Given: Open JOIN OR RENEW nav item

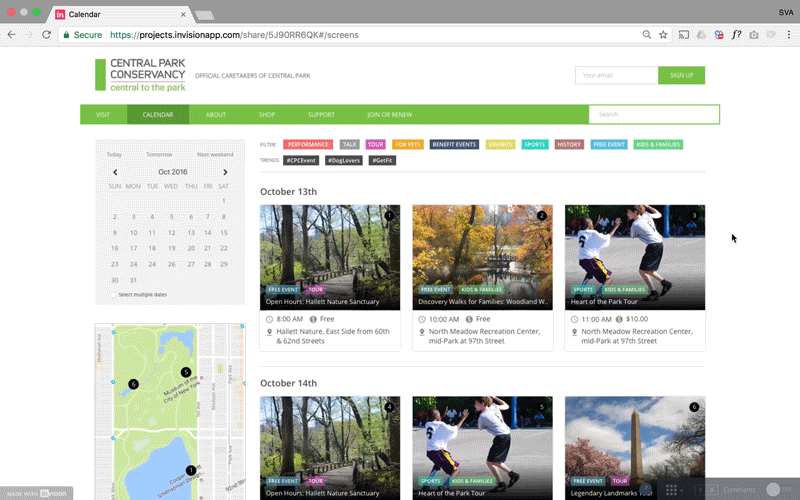Looking at the screenshot, I should [x=389, y=115].
